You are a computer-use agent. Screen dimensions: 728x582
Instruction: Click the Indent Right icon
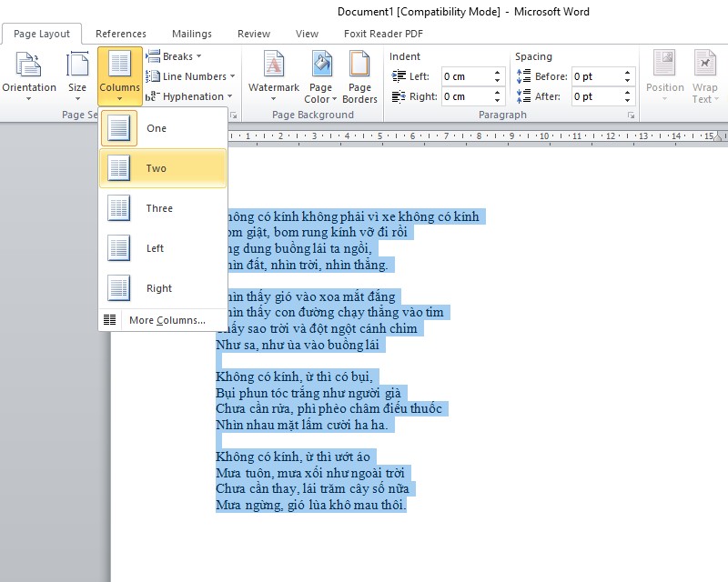tap(399, 96)
